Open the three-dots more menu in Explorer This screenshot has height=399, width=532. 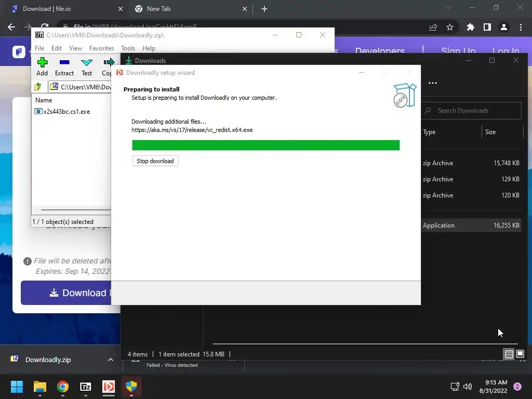click(433, 83)
